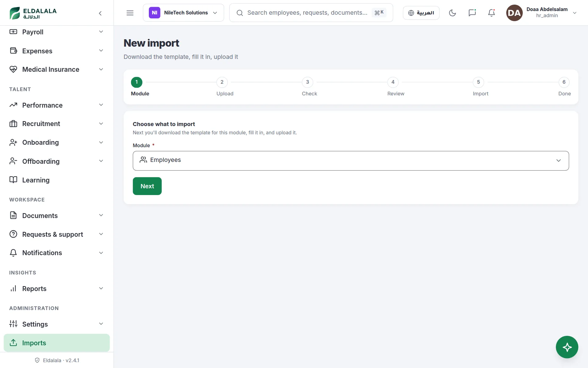Open the Module dropdown showing Employees

click(351, 161)
